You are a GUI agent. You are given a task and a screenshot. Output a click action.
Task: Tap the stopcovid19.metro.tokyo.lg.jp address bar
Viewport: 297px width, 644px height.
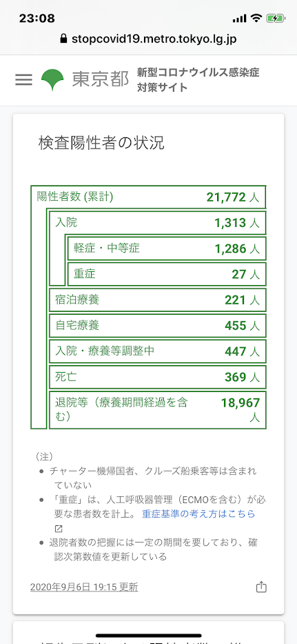click(x=149, y=39)
